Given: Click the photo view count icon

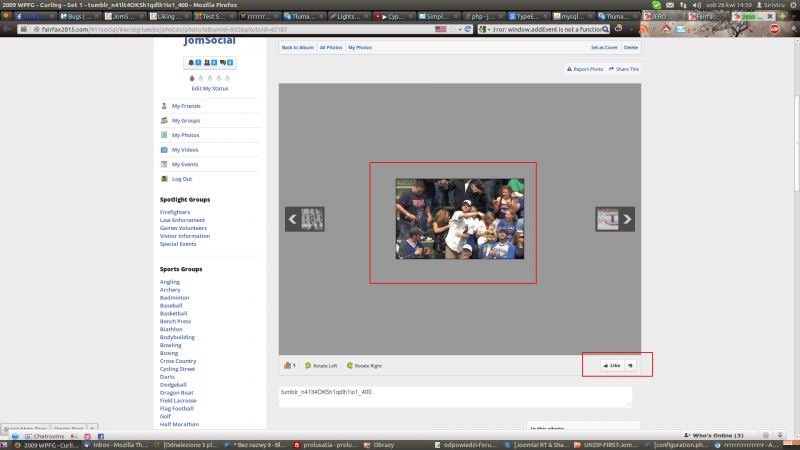Looking at the screenshot, I should click(287, 366).
